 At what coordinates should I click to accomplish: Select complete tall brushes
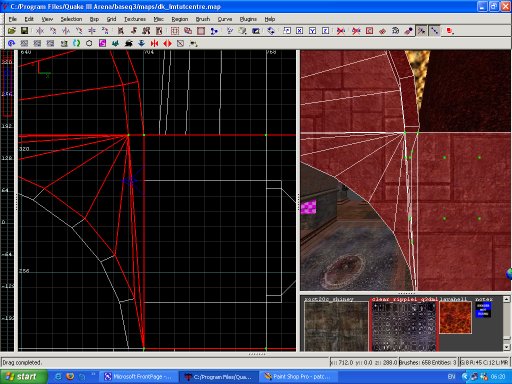pyautogui.click(x=120, y=31)
